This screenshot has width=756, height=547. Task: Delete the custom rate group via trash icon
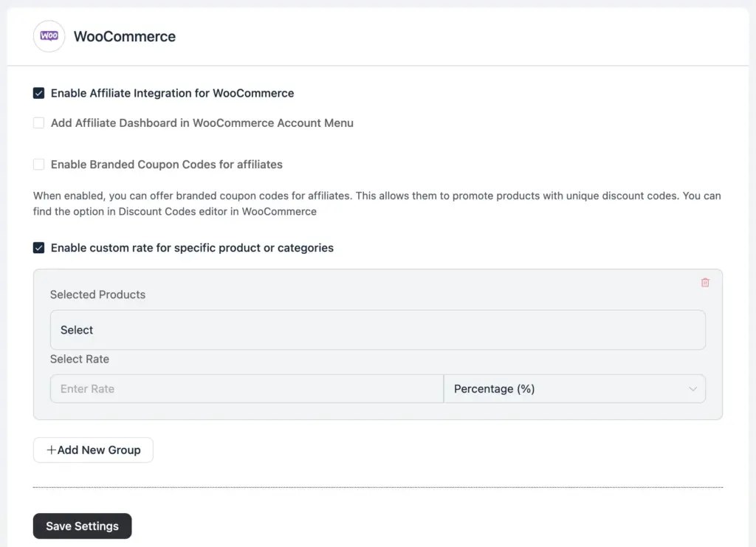705,283
